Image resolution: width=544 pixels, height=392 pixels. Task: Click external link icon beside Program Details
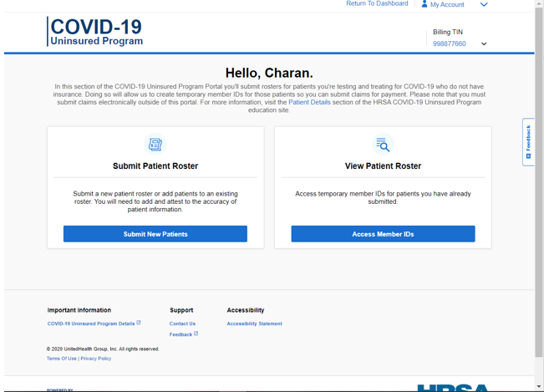pos(139,323)
